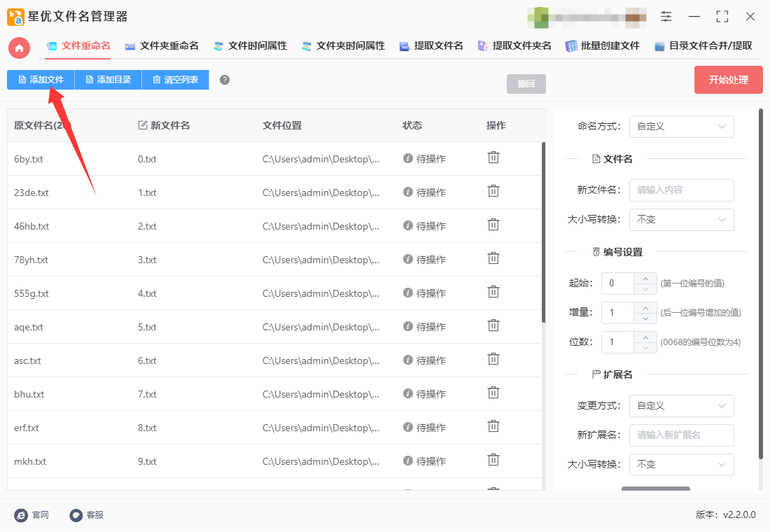Decrease the 位数 value with down arrow
This screenshot has width=770, height=532.
coord(645,349)
